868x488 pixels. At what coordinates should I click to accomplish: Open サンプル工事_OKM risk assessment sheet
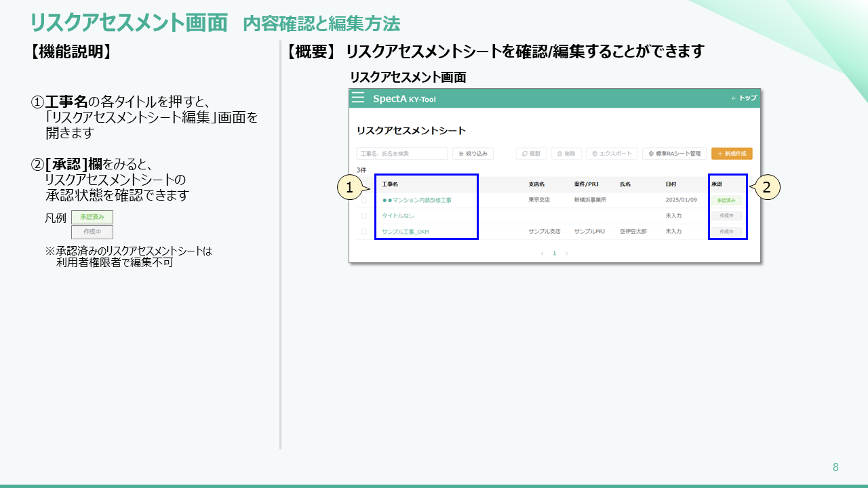pos(405,233)
